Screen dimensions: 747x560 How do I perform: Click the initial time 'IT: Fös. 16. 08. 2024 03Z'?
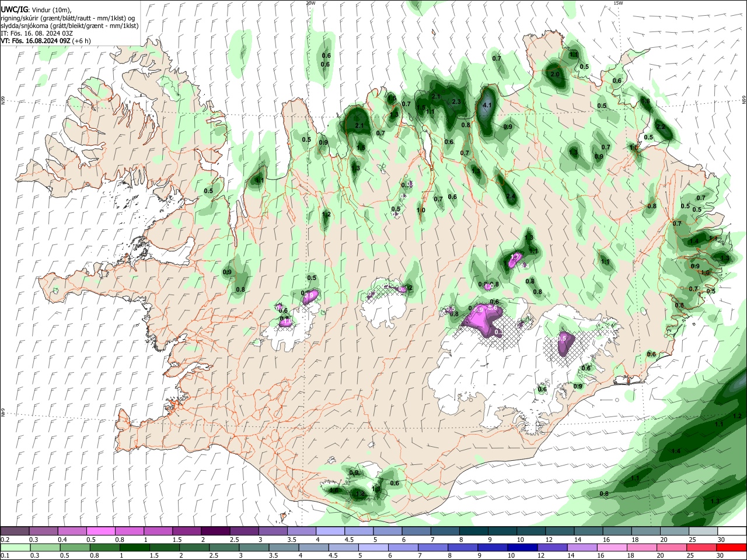pyautogui.click(x=37, y=33)
